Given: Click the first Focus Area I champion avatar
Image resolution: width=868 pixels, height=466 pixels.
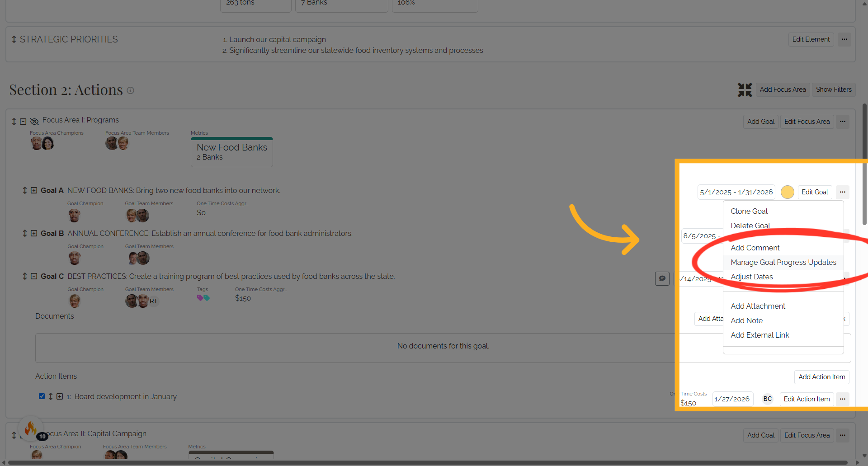Looking at the screenshot, I should pos(37,143).
